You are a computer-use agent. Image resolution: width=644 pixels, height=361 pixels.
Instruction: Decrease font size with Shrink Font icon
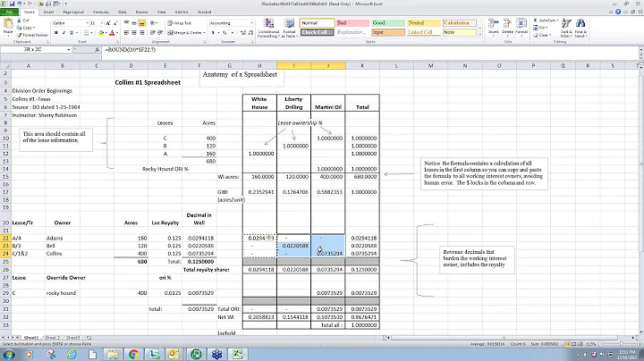(x=115, y=23)
